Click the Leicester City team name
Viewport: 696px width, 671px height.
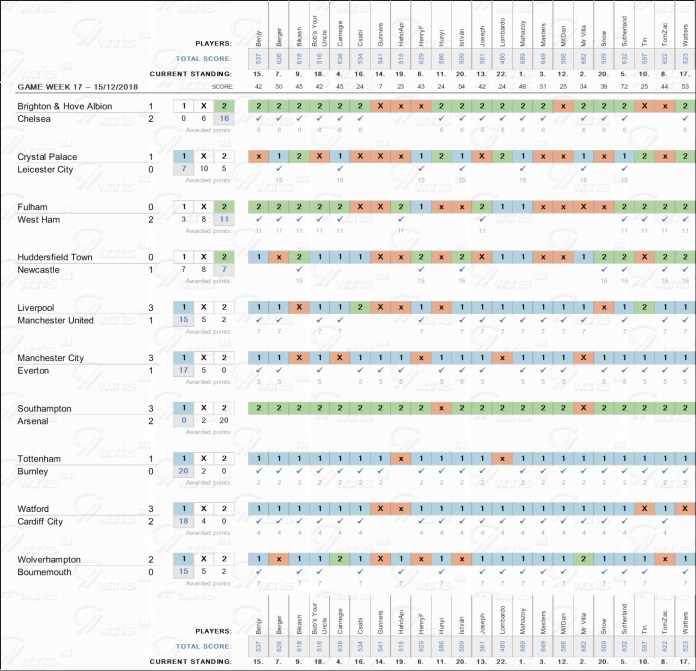click(45, 170)
